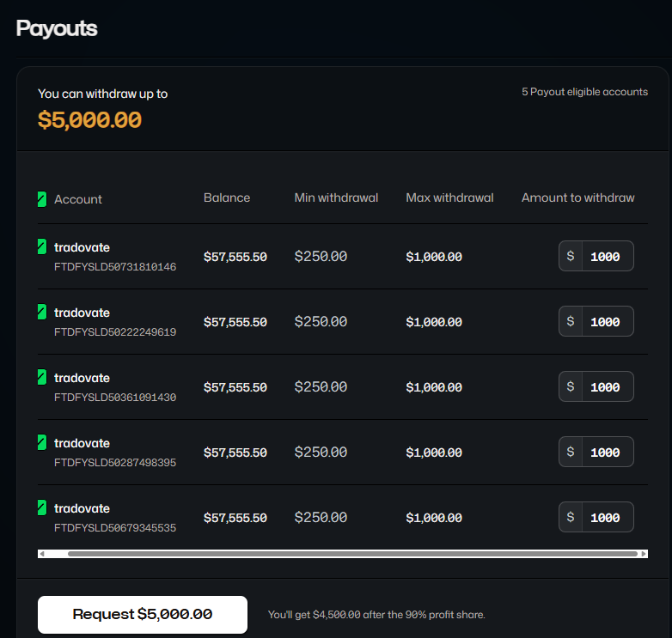Click account ID FTDFYSLD50287498395
The image size is (672, 638).
115,463
